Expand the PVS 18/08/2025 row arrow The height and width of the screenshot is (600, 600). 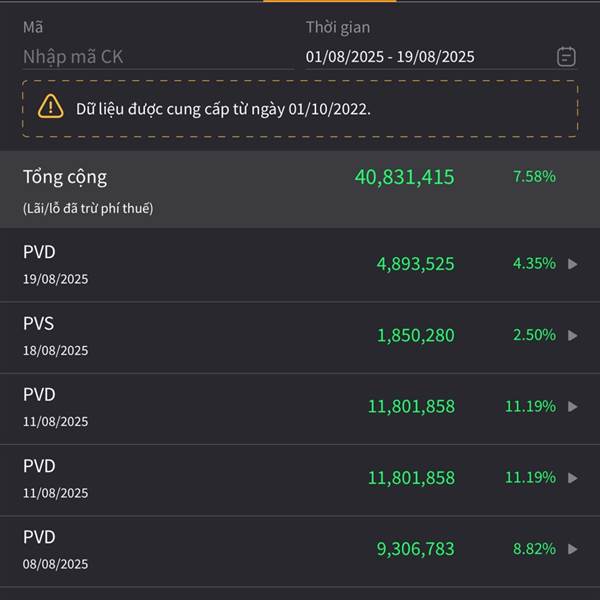572,336
